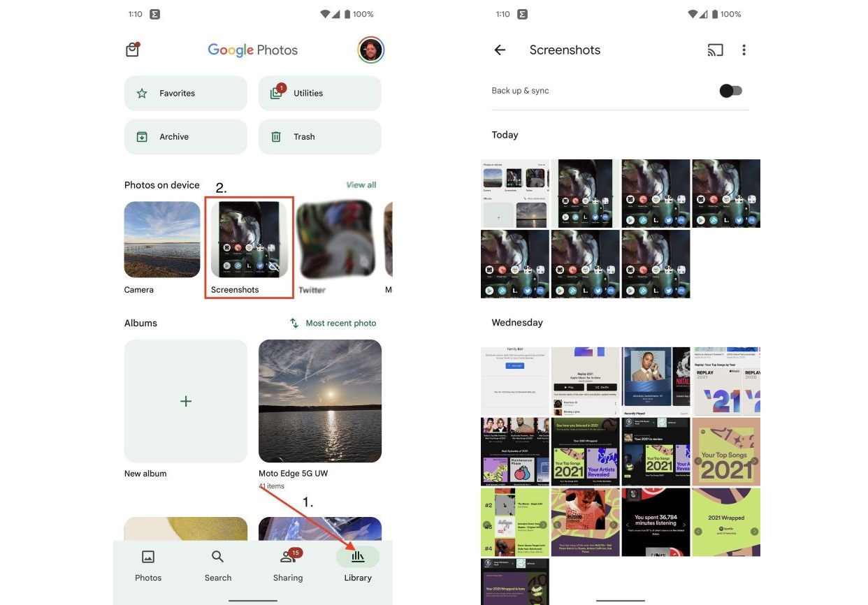Viewport: 868px width, 605px height.
Task: Open the Archive button
Action: (186, 137)
